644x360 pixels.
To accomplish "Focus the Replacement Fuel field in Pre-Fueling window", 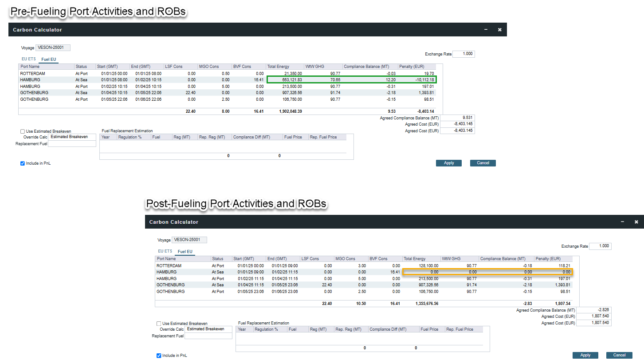I will (x=72, y=144).
